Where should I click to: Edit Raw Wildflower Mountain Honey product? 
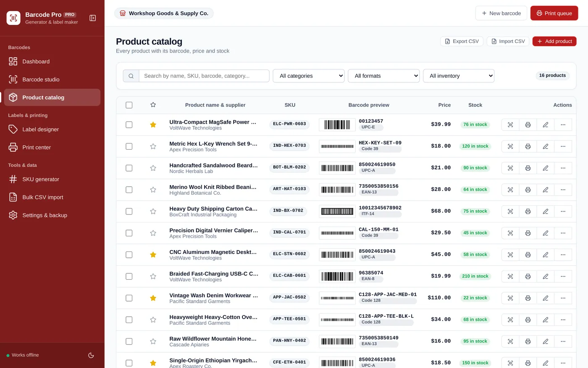tap(546, 341)
